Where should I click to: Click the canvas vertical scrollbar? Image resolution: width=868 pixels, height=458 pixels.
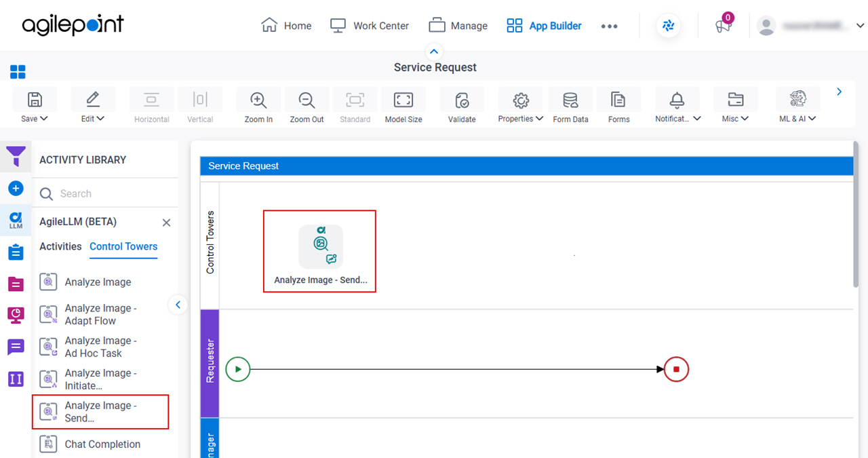click(x=856, y=214)
